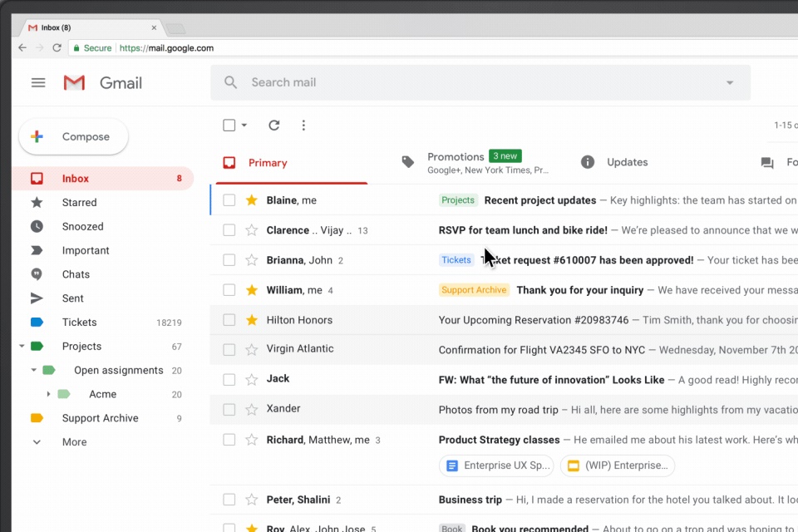Viewport: 798px width, 532px height.
Task: Click the Gmail M logo
Action: point(74,82)
